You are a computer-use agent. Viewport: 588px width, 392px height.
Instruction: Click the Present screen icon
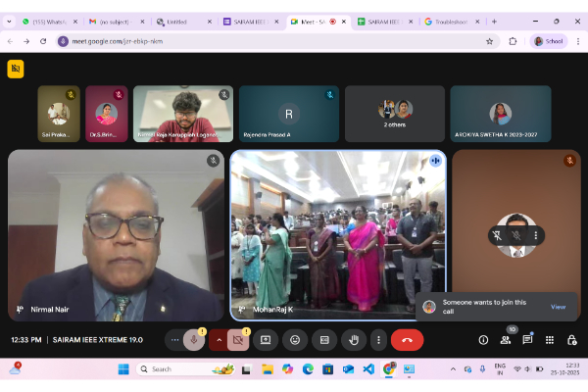click(266, 340)
